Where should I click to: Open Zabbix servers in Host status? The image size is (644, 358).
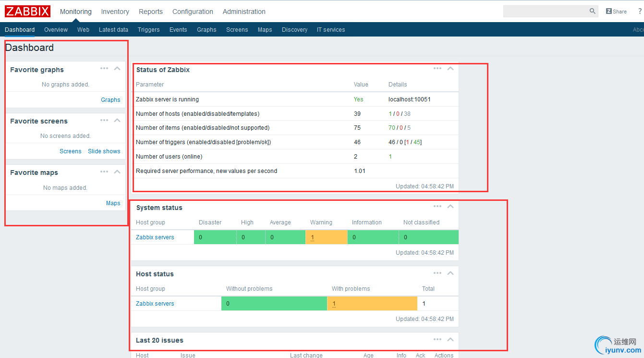(x=155, y=304)
